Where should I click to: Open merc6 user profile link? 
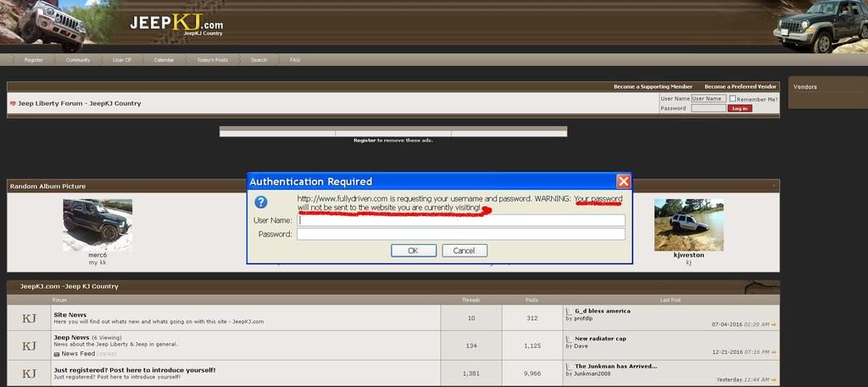pyautogui.click(x=97, y=256)
